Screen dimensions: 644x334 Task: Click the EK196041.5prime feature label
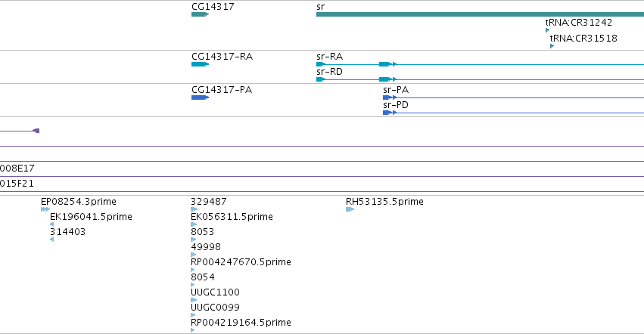click(91, 216)
